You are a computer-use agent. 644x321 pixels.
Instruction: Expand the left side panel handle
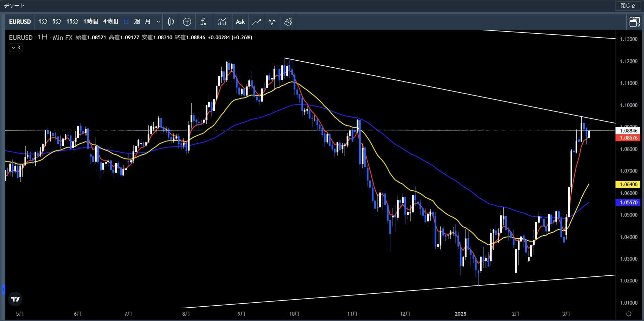tap(3, 289)
